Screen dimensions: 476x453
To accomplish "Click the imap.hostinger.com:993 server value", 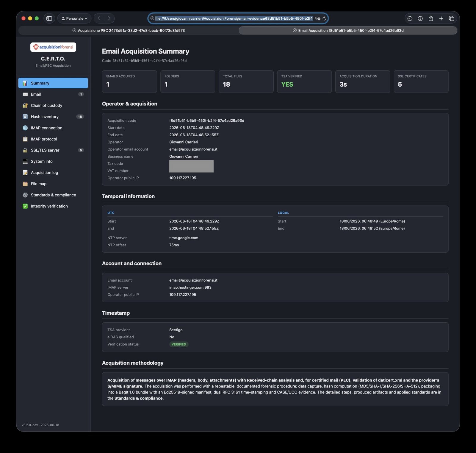I will 190,288.
